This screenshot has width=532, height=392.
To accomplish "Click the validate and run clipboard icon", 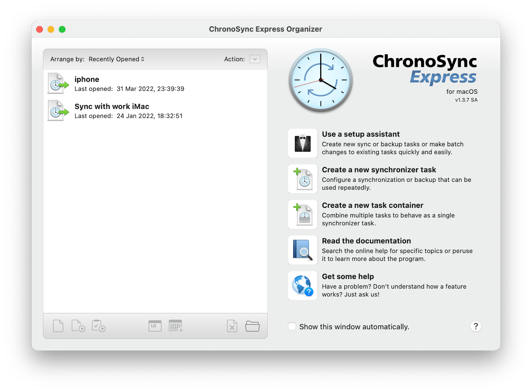I will [x=98, y=326].
